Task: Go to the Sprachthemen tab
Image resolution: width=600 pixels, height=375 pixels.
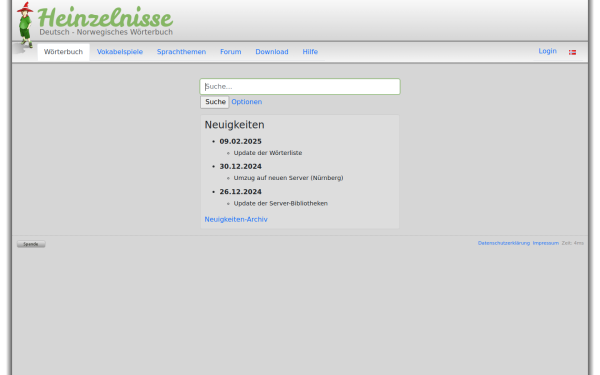Action: pyautogui.click(x=181, y=52)
